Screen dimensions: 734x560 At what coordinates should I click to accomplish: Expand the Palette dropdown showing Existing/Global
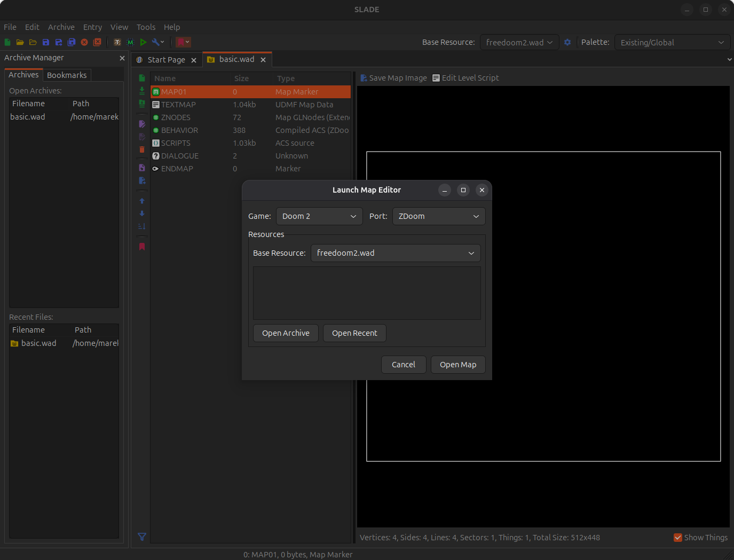coord(672,42)
